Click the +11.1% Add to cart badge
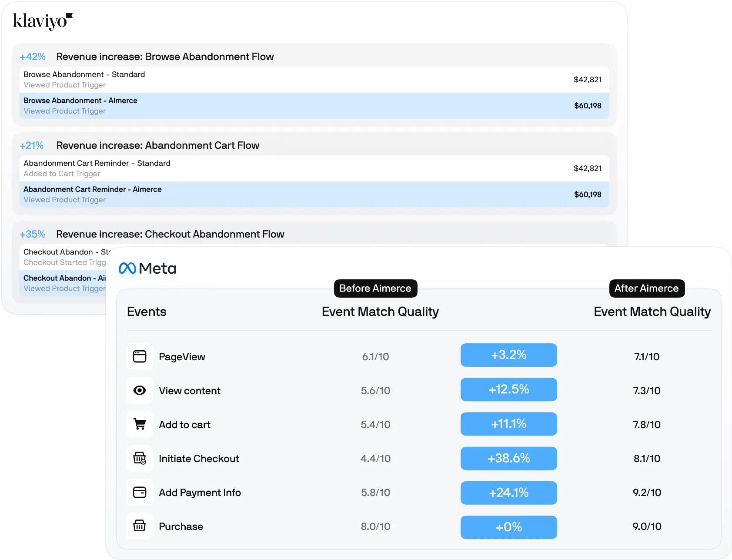Image resolution: width=732 pixels, height=560 pixels. [x=509, y=424]
